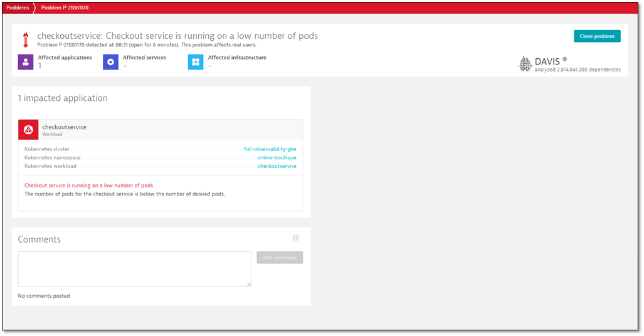This screenshot has width=644, height=336.
Task: Click the comments info icon
Action: point(296,238)
